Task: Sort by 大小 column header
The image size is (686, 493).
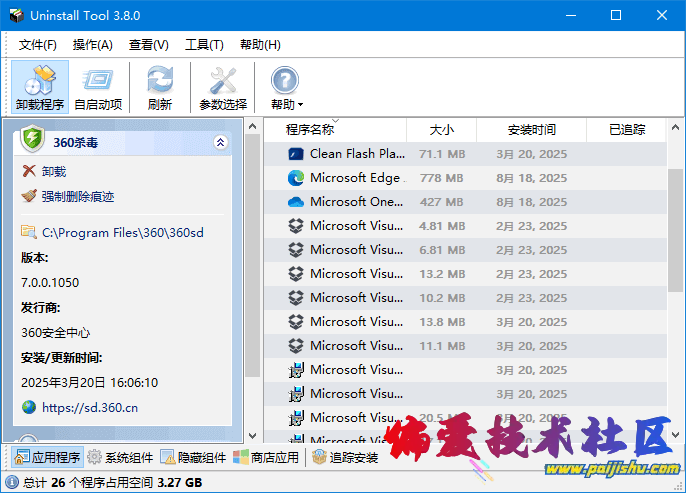Action: click(x=441, y=129)
